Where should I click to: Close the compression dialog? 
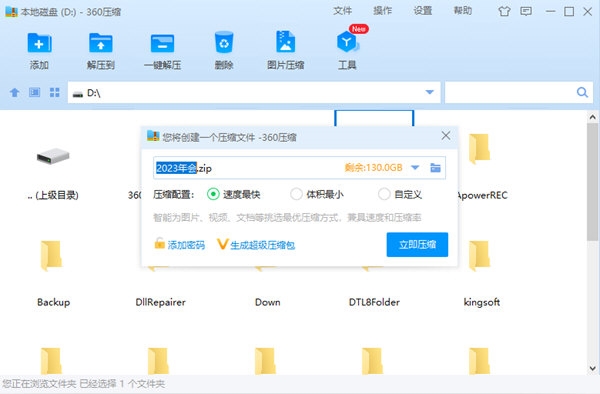pos(446,135)
